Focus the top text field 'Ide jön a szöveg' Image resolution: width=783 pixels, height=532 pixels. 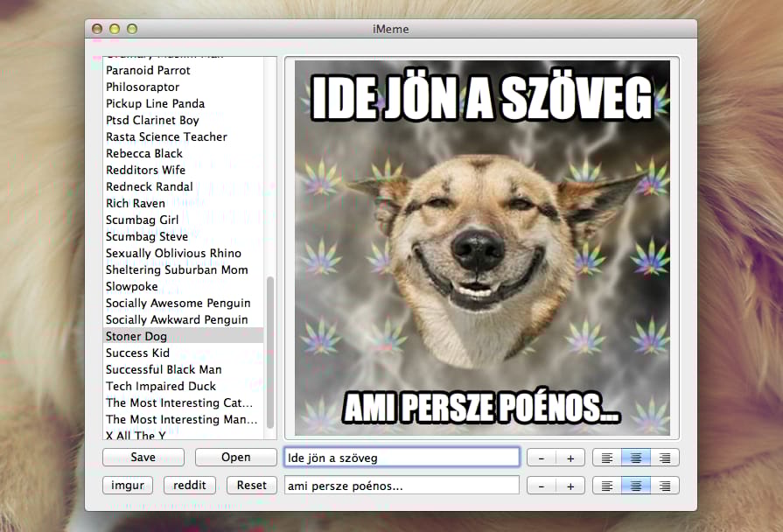pos(402,458)
